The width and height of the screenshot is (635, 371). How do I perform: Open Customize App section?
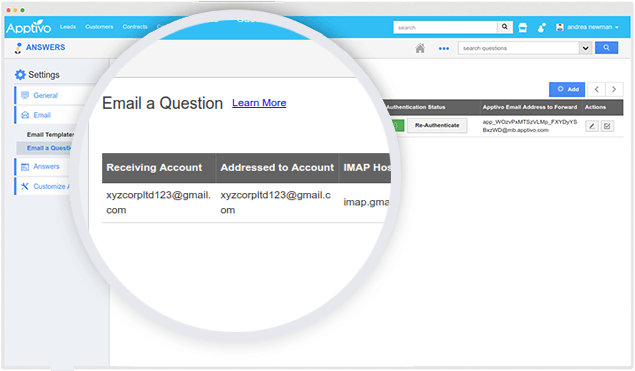[x=51, y=186]
